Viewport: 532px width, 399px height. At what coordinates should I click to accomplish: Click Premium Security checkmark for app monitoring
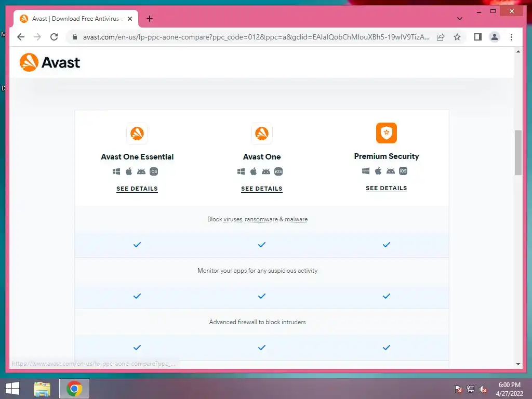tap(387, 296)
